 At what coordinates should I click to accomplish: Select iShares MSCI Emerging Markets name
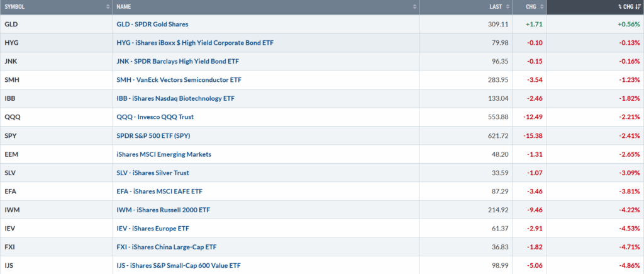164,154
